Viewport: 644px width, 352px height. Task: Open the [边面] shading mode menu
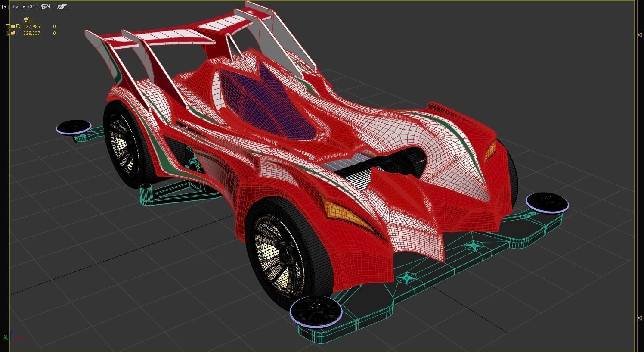point(62,6)
